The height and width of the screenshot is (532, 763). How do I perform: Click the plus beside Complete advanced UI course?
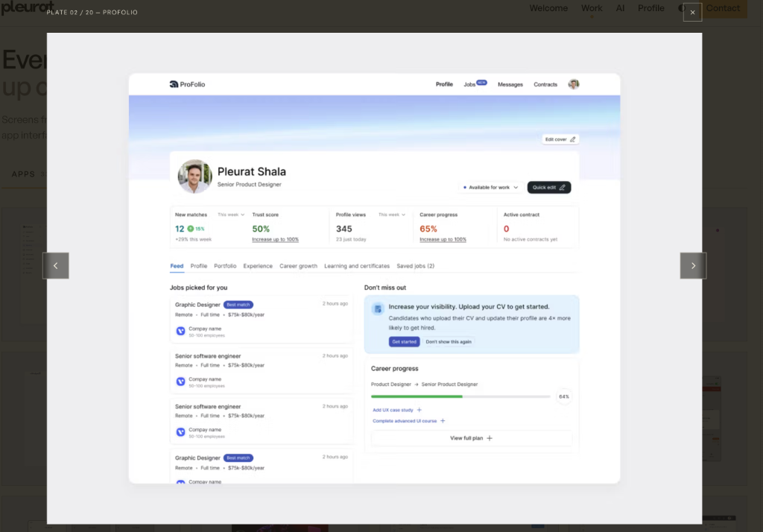443,421
